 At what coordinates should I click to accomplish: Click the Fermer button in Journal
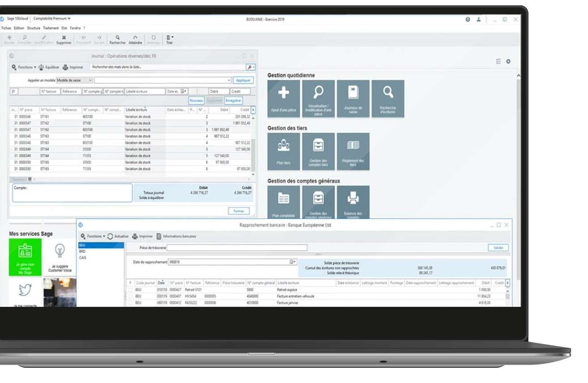pos(239,211)
